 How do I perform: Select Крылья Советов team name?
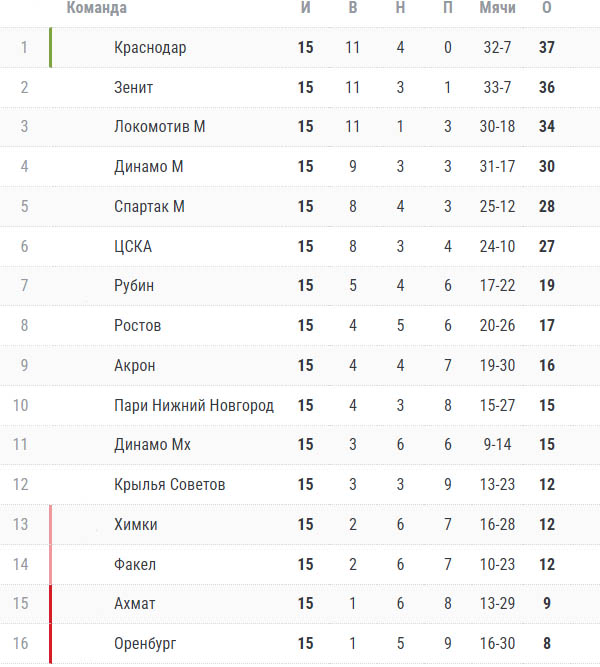(x=169, y=485)
